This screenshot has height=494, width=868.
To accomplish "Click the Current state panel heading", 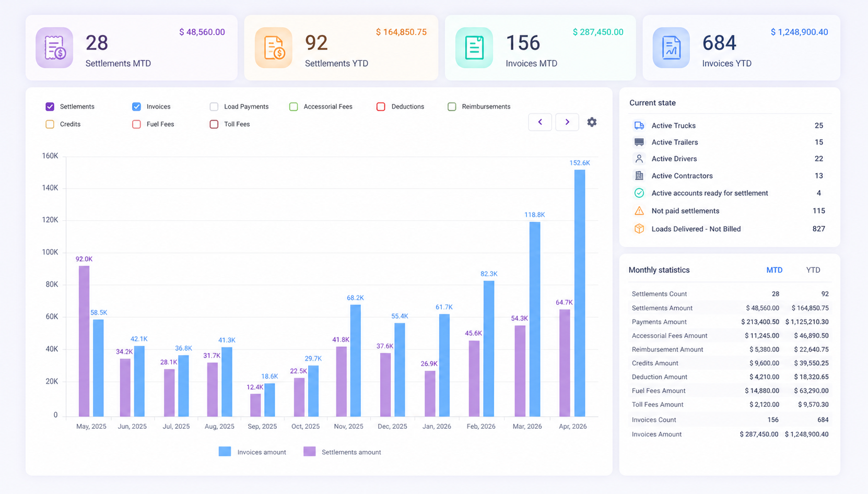I will pos(652,103).
